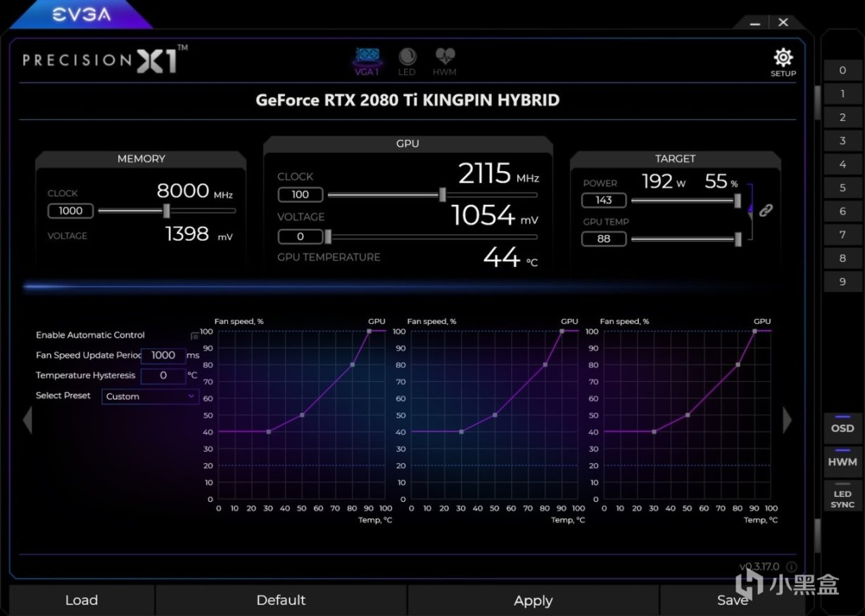Click the 30°C point on third fan curve
This screenshot has height=616, width=865.
tap(654, 432)
